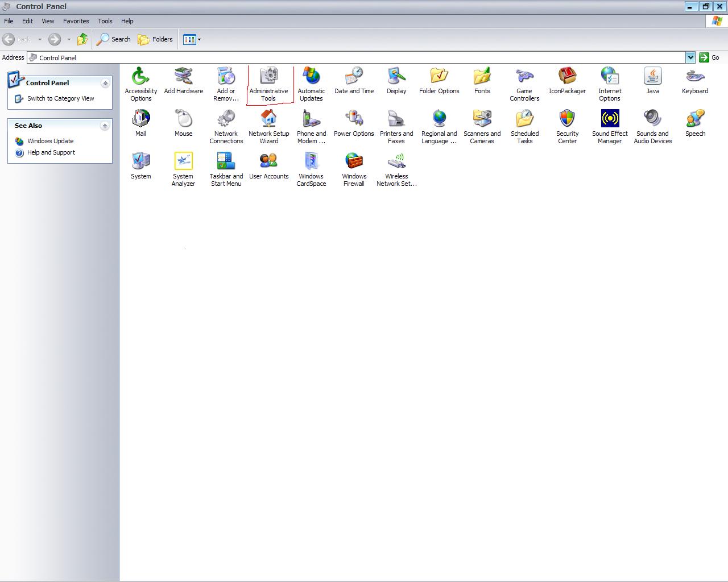Toggle the Folders pane button
The height and width of the screenshot is (582, 728).
point(155,39)
